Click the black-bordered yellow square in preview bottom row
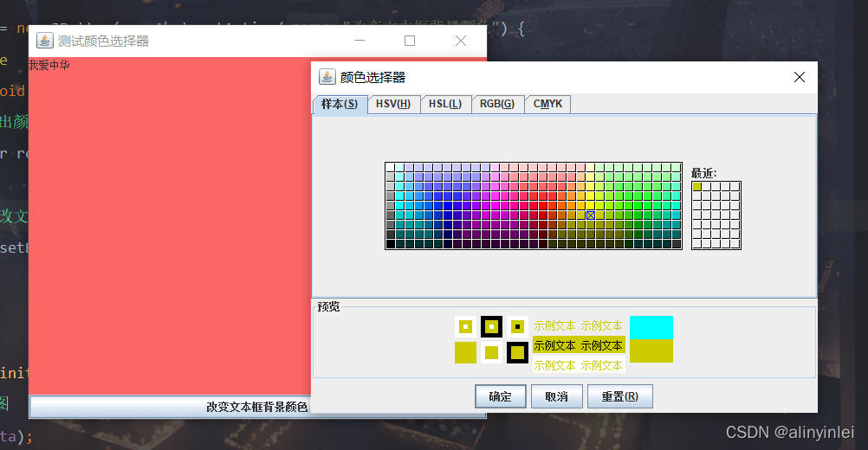868x450 pixels. [517, 353]
